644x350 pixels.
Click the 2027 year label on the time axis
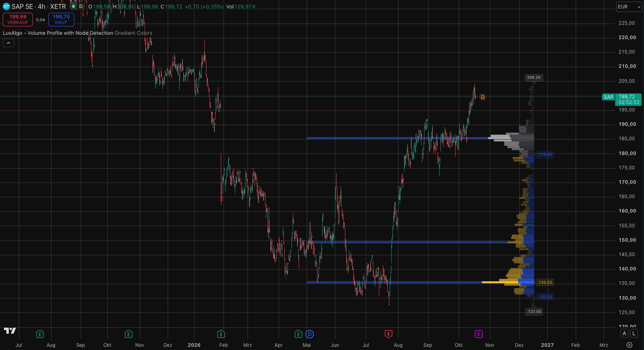547,345
